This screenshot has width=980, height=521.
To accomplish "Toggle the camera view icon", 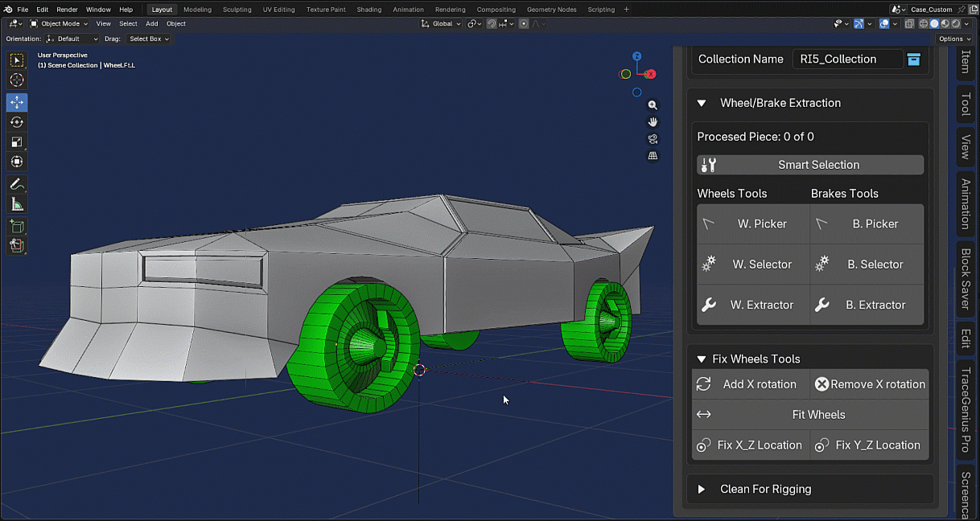I will (653, 139).
